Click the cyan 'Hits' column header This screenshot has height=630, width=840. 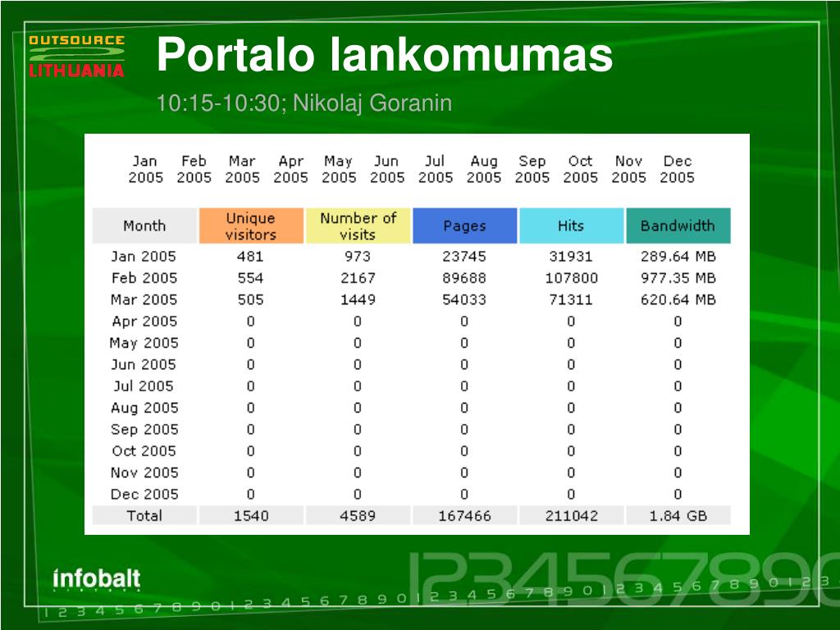pyautogui.click(x=571, y=226)
